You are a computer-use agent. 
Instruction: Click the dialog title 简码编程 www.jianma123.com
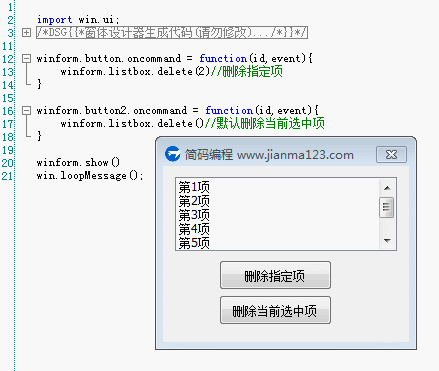269,155
